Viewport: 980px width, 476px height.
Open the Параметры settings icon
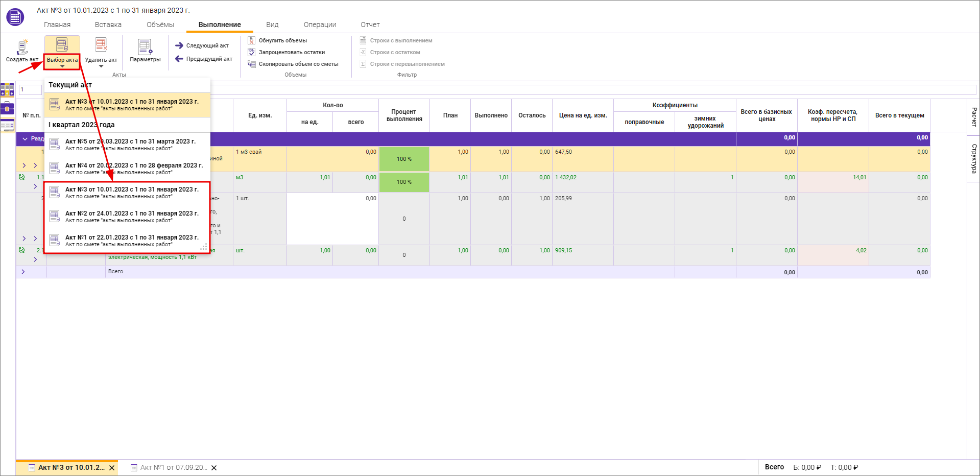pyautogui.click(x=145, y=48)
